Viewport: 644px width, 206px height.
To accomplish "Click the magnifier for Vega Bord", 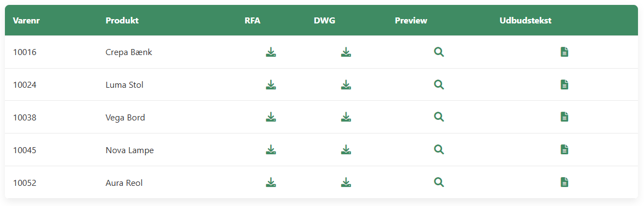I will point(439,117).
